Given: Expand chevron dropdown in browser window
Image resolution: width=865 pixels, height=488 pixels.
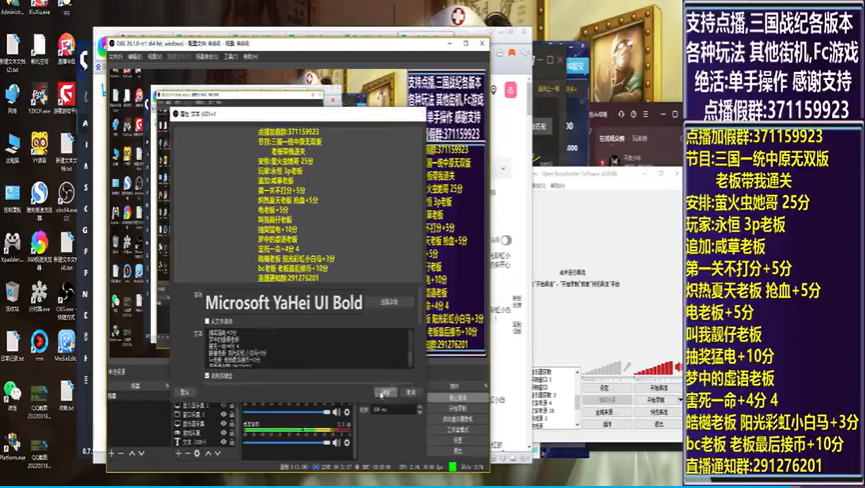Looking at the screenshot, I should click(503, 169).
